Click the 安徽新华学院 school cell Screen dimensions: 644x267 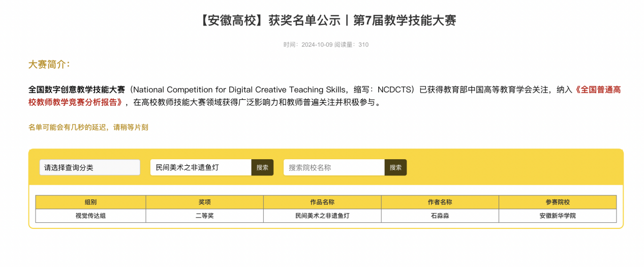(x=557, y=216)
